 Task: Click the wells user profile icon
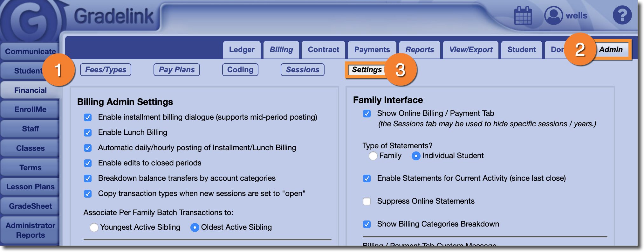[x=553, y=16]
